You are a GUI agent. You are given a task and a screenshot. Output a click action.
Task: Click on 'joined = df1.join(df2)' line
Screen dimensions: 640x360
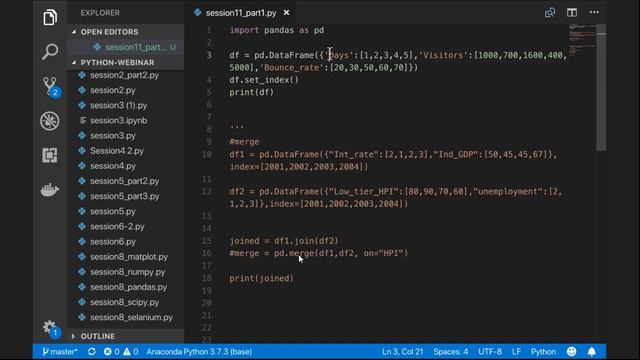tap(284, 241)
